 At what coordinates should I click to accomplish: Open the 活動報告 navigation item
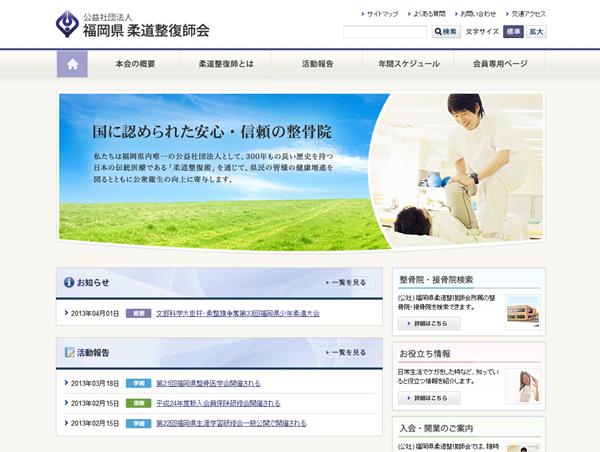(x=317, y=64)
